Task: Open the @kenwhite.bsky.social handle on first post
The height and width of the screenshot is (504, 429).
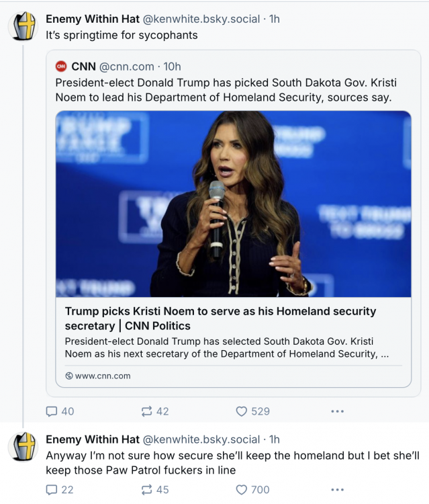Action: point(201,19)
